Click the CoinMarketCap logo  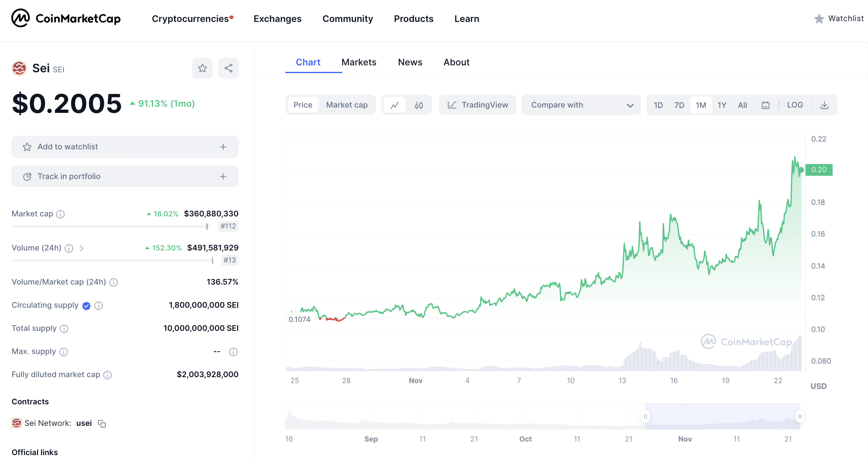[66, 18]
